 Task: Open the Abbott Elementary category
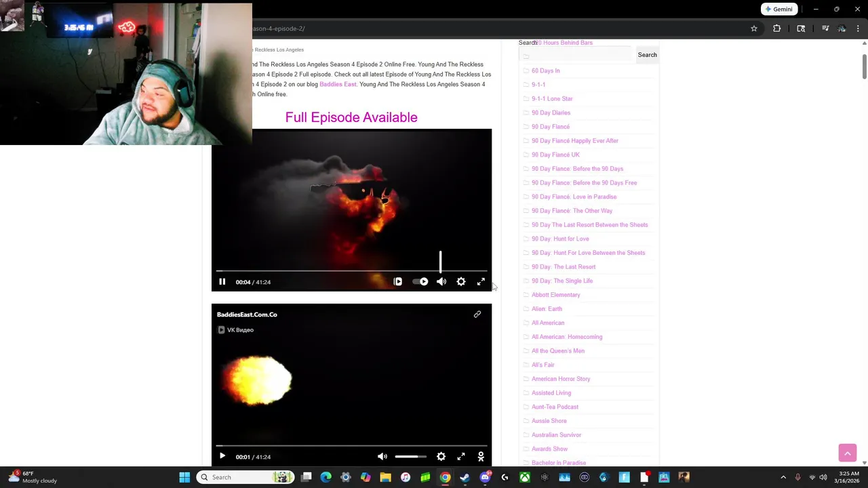tap(555, 295)
